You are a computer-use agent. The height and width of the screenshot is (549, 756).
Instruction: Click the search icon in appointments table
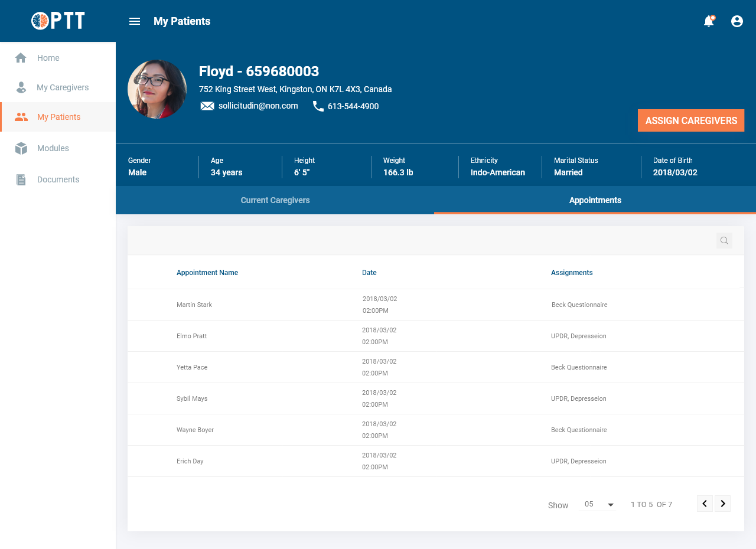tap(724, 240)
